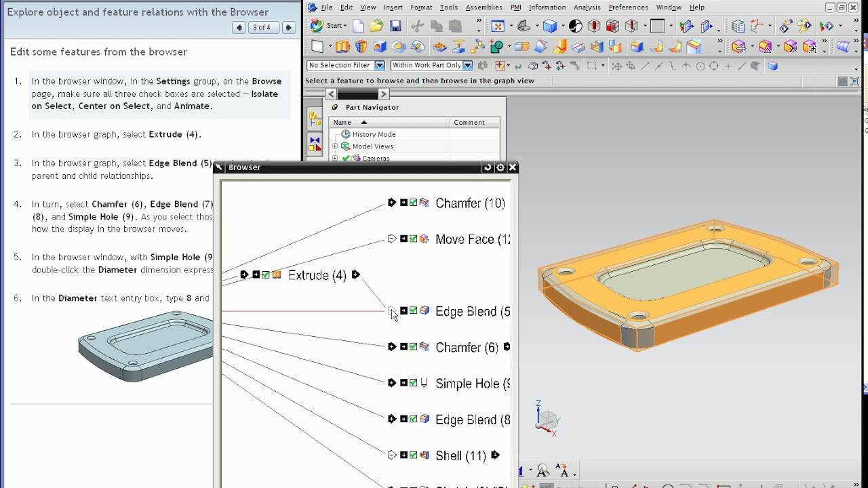Image resolution: width=868 pixels, height=488 pixels.
Task: Click the Simple Hole feature icon
Action: coord(425,383)
